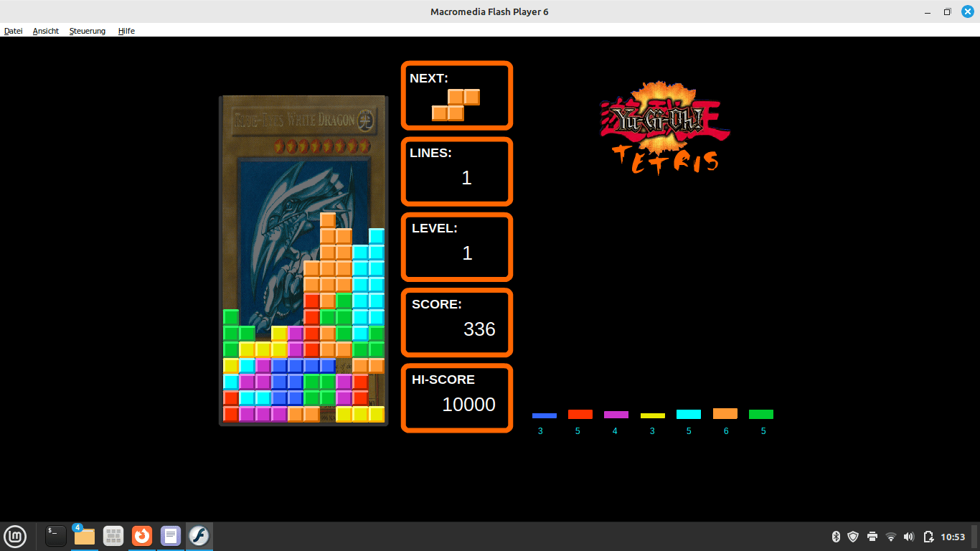Click the Yu-Gi-Oh Tetris logo
This screenshot has height=551, width=980.
point(665,127)
